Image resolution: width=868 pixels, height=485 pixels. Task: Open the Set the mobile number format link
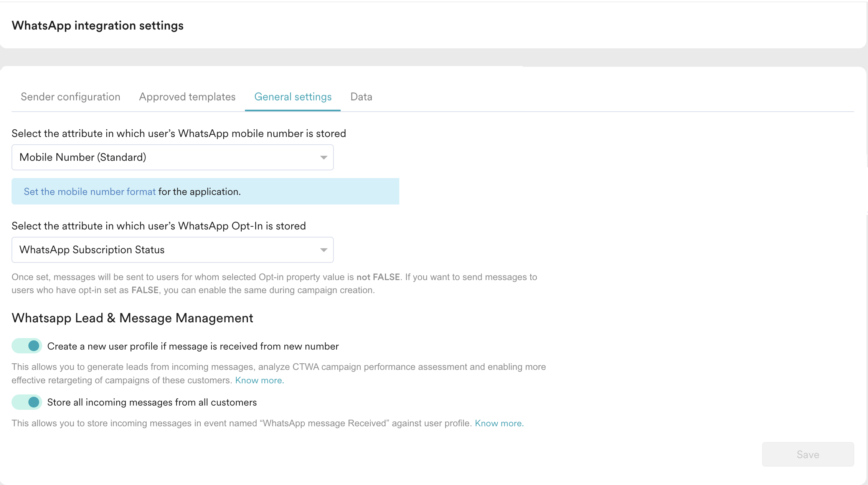pyautogui.click(x=90, y=191)
